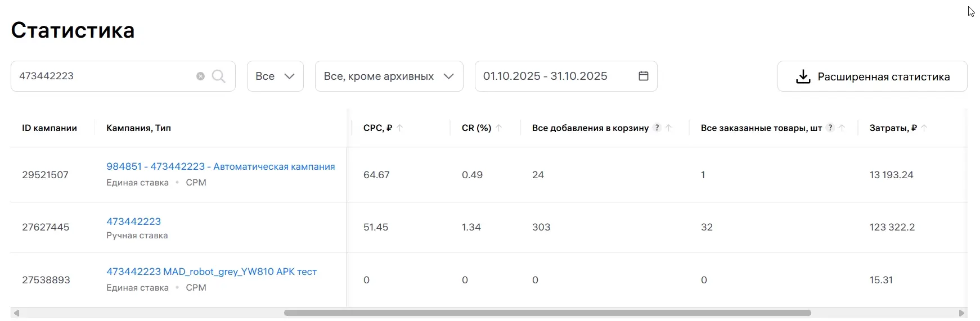Show help tooltip for Все добавления в корзину
980x321 pixels.
pos(657,128)
